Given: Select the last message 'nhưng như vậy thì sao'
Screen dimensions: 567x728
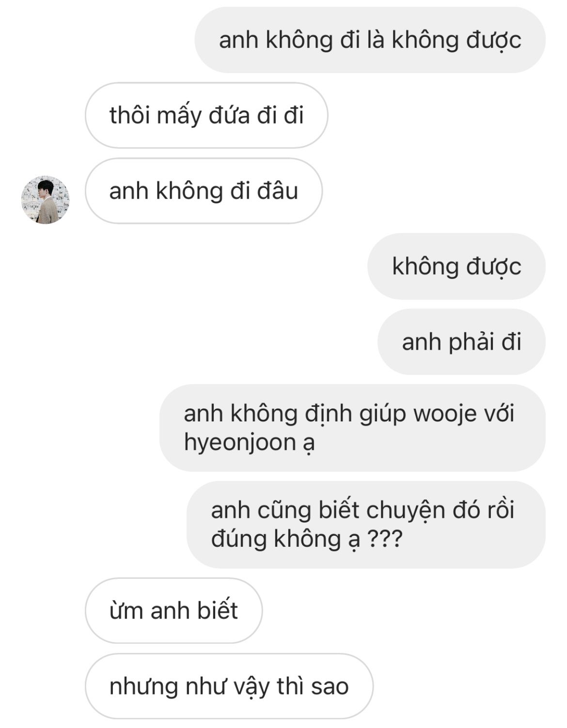Looking at the screenshot, I should pos(229,686).
